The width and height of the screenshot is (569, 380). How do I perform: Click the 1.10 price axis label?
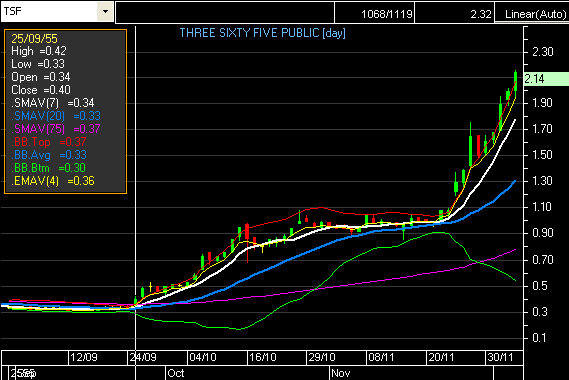tap(543, 207)
